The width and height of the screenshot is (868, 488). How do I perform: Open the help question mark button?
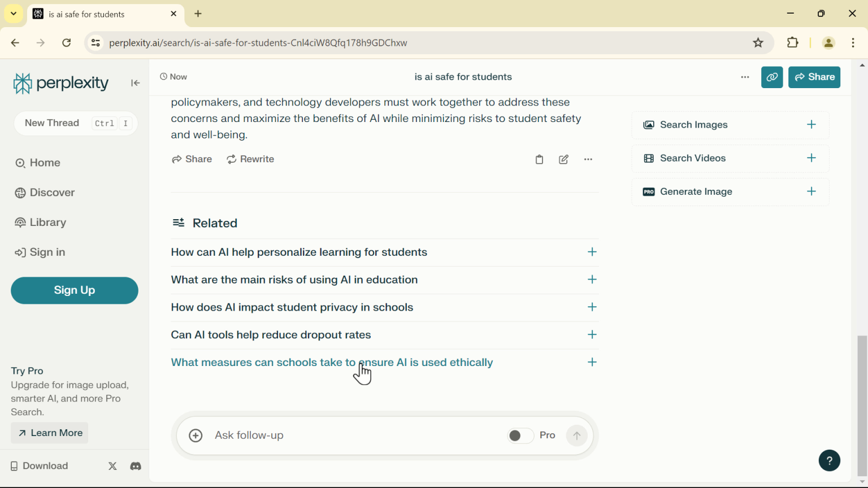point(830,460)
